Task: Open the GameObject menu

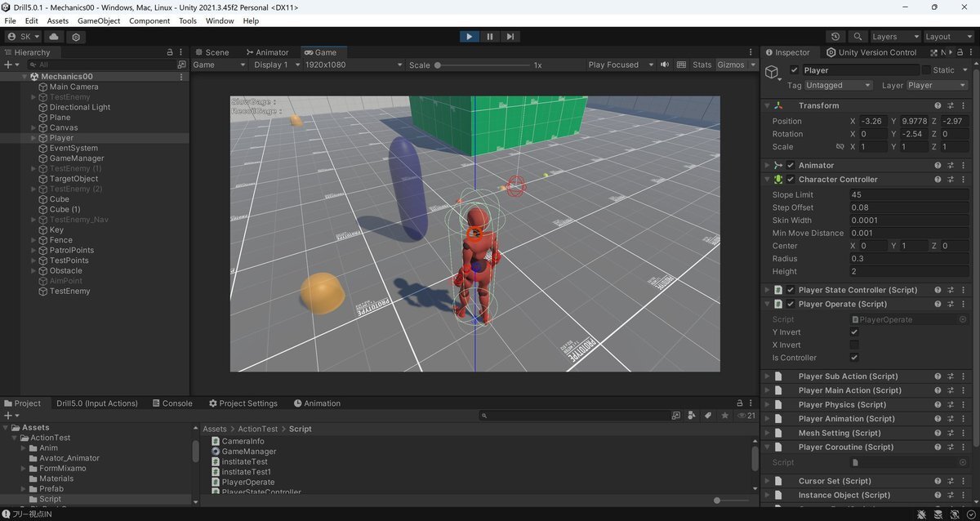Action: (99, 20)
